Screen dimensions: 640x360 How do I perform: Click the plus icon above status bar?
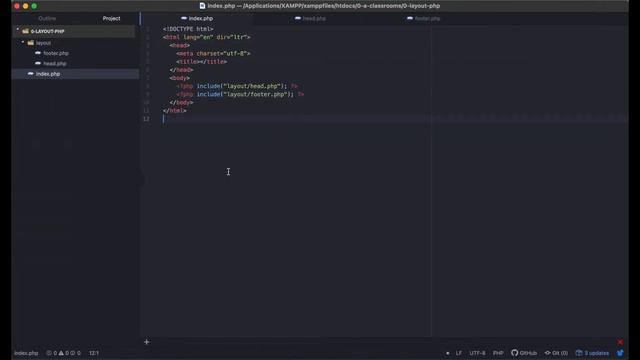147,342
